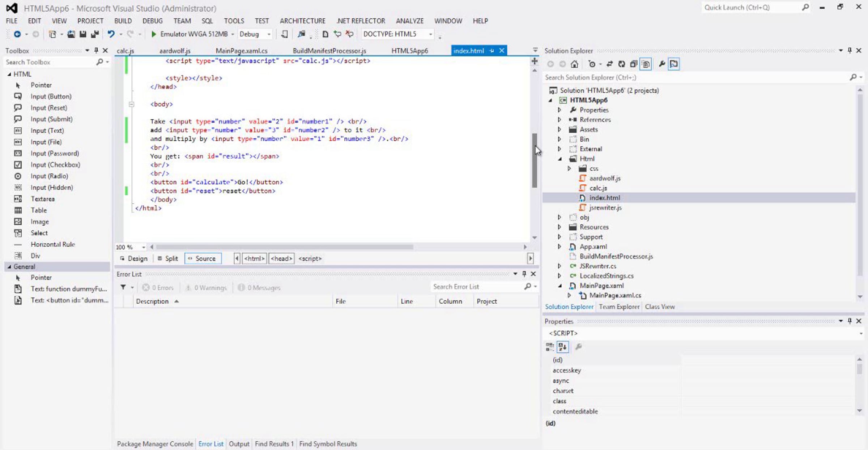Toggle Preview Selected Items icon in Solution Explorer
The width and height of the screenshot is (868, 450).
pyautogui.click(x=674, y=64)
